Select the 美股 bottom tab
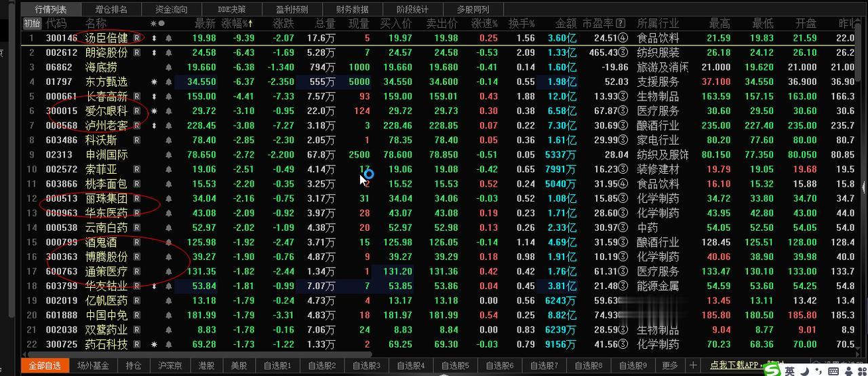 point(239,365)
